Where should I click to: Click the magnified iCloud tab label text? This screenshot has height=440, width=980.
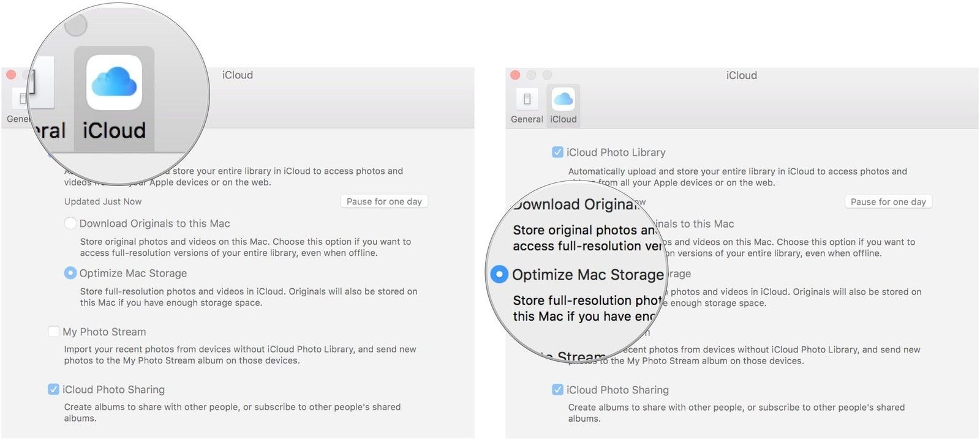point(115,130)
